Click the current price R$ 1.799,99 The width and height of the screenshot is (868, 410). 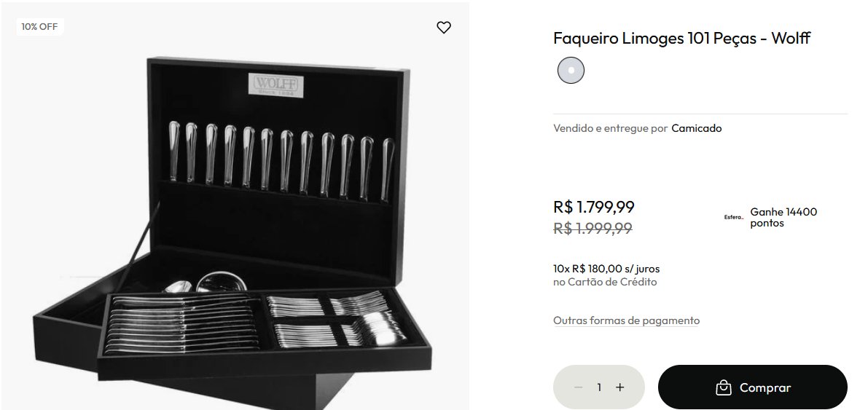coord(593,207)
